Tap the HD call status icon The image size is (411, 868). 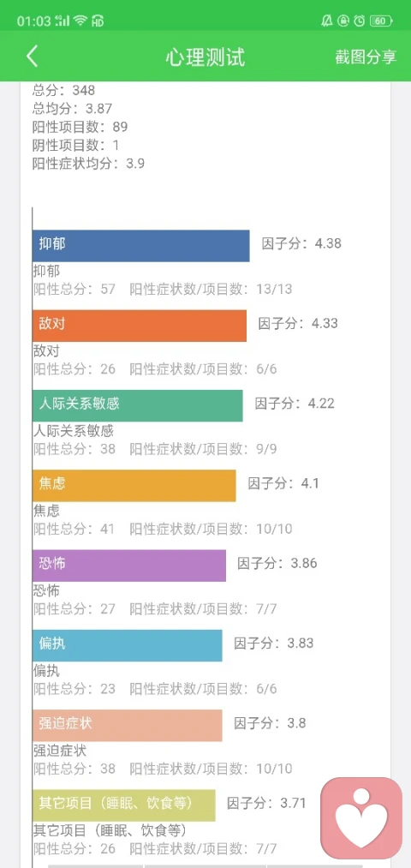click(x=98, y=21)
